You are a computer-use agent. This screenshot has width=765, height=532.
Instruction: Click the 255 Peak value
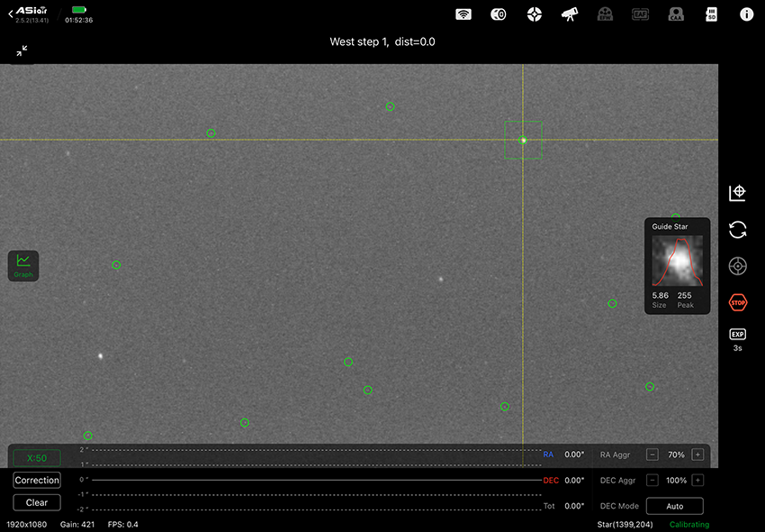[685, 296]
